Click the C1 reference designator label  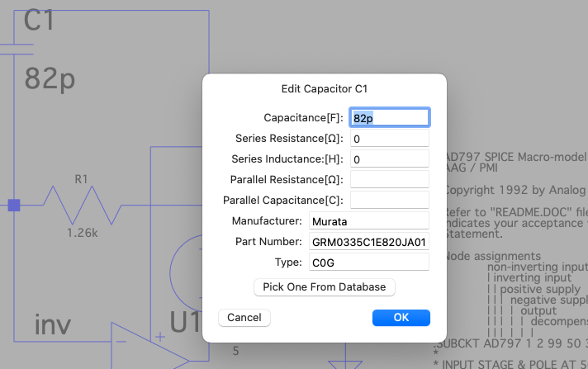point(39,20)
